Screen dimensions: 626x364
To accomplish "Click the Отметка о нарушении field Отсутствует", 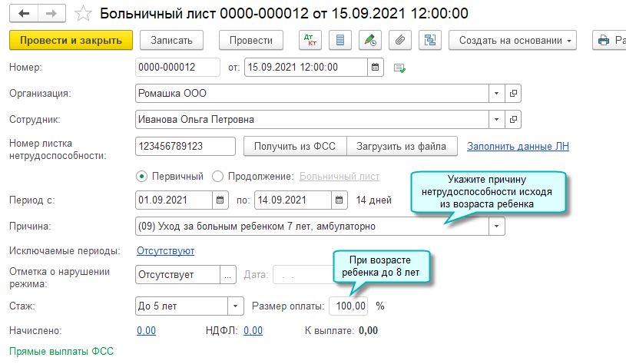I will [178, 275].
